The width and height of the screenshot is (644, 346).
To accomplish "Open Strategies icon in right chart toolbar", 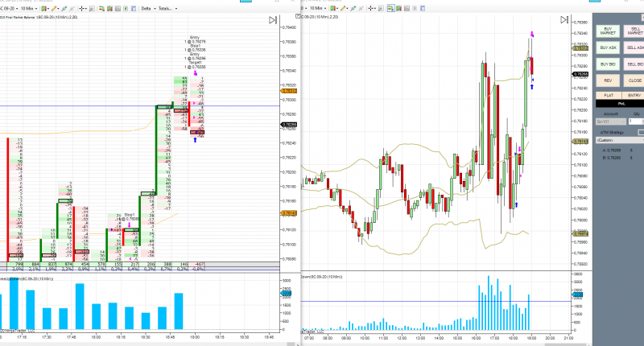I will [x=415, y=8].
